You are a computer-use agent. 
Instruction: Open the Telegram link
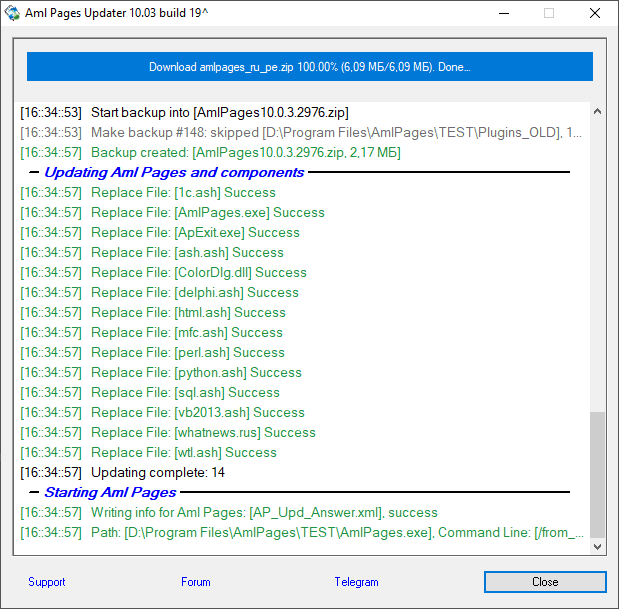pyautogui.click(x=356, y=582)
